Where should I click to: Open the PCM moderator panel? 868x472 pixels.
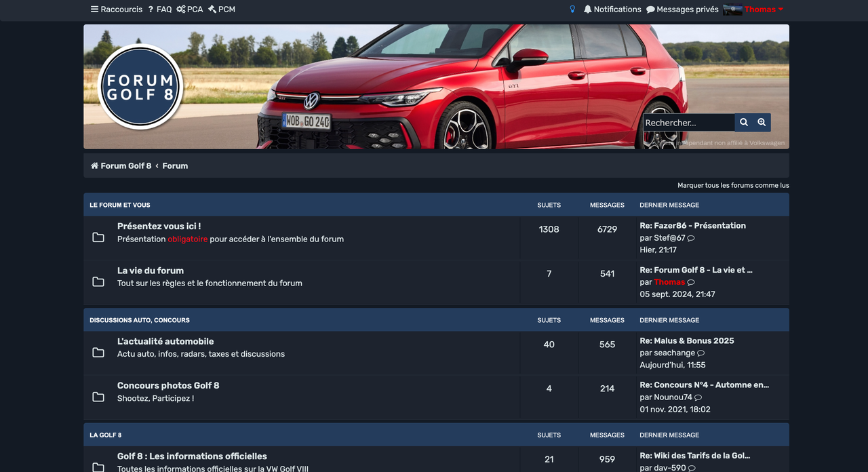click(222, 9)
